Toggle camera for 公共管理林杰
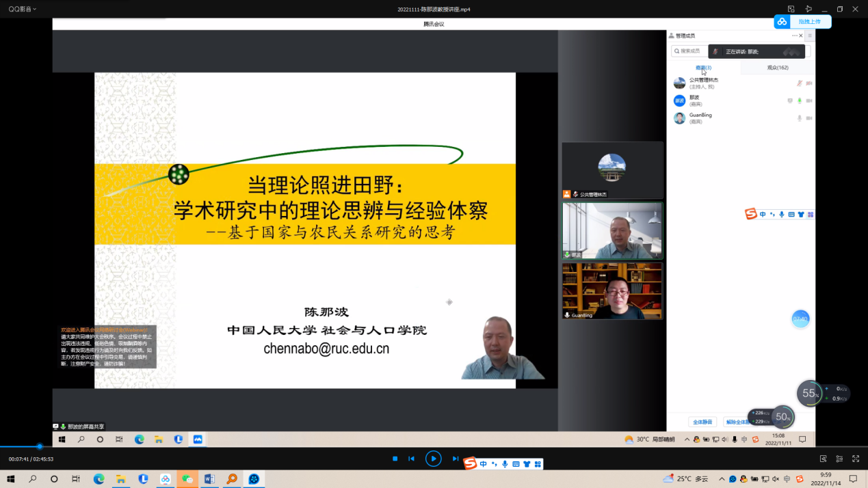 coord(809,83)
